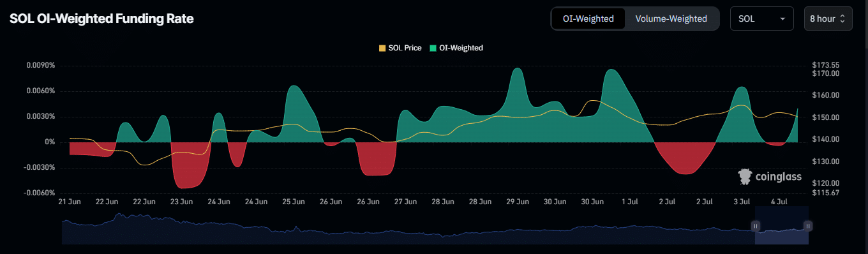Toggle the SOL Price legend series

(400, 48)
